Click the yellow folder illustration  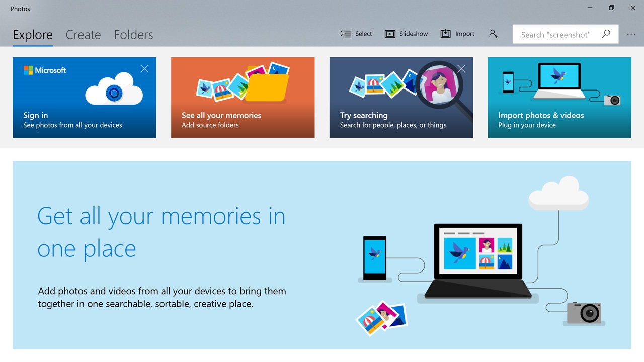[267, 86]
